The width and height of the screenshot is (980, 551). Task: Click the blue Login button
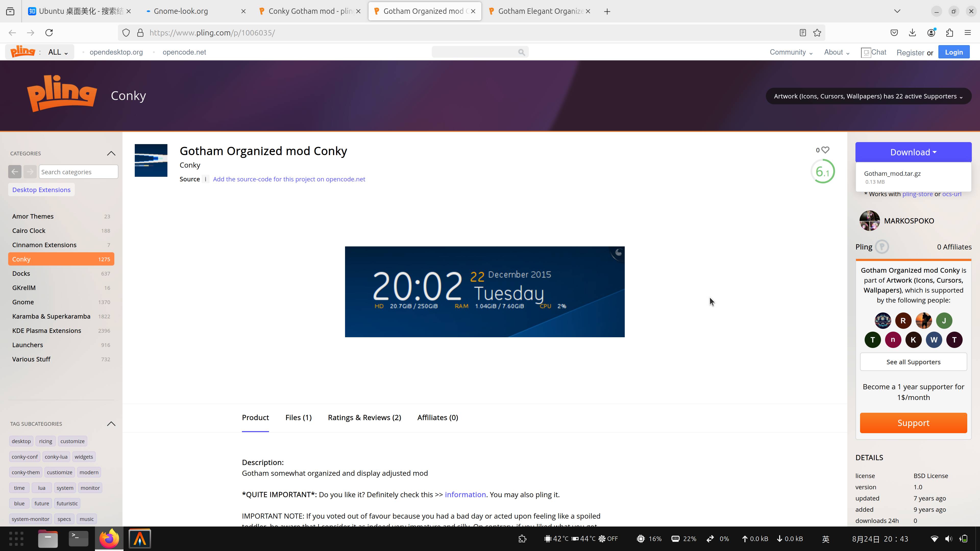point(954,52)
